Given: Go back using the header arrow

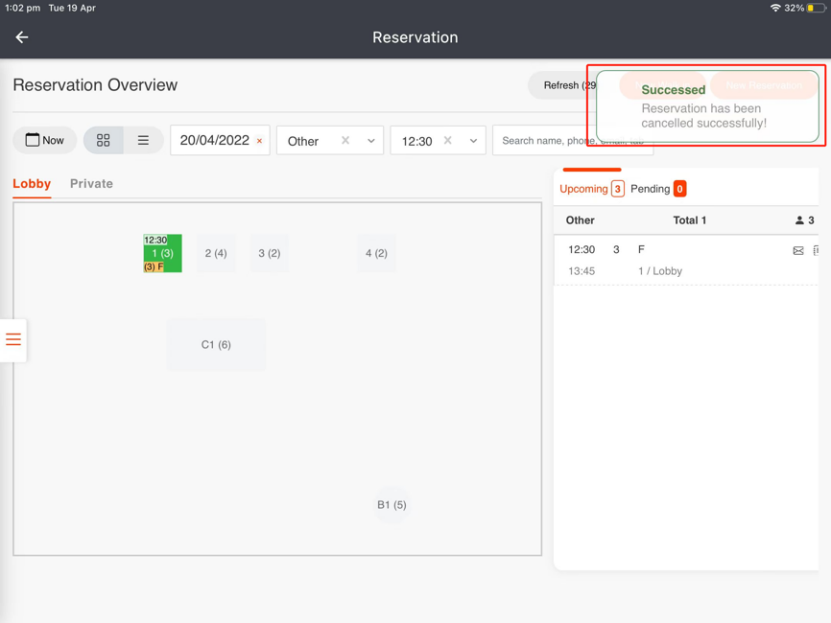Looking at the screenshot, I should 22,37.
